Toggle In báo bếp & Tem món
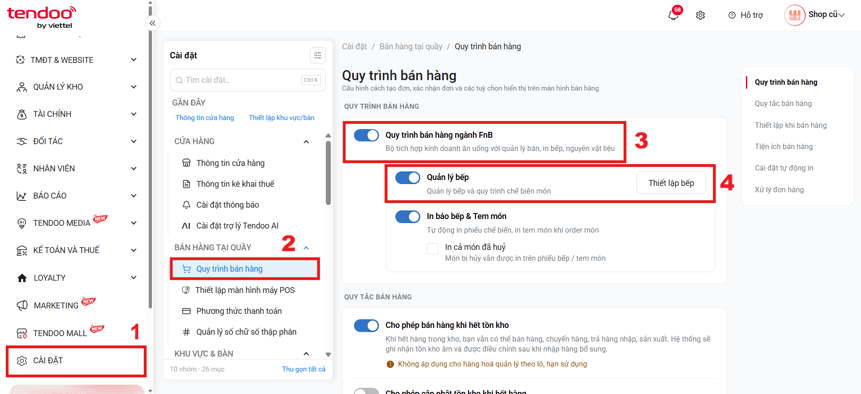 [x=407, y=217]
